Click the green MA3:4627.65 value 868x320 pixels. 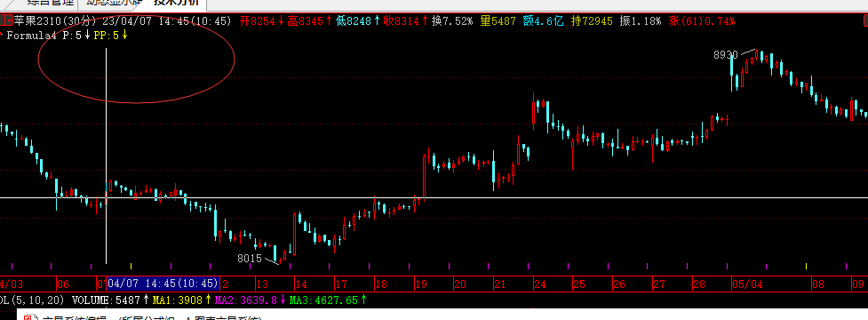[x=324, y=300]
